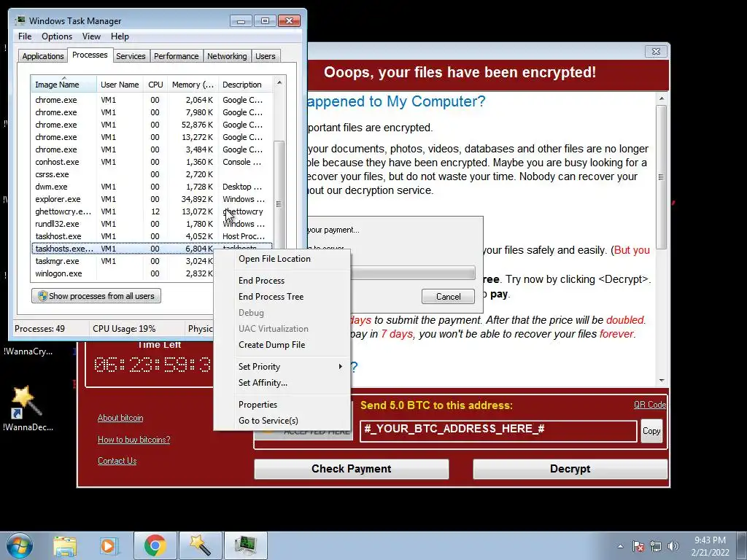Switch to the Task Manager taskbar icon
747x560 pixels.
coord(245,545)
